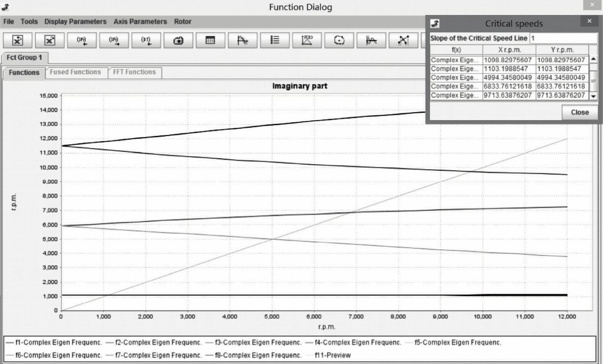The height and width of the screenshot is (364, 603).
Task: Click the leftmost Excel toolbar icon
Action: point(18,40)
